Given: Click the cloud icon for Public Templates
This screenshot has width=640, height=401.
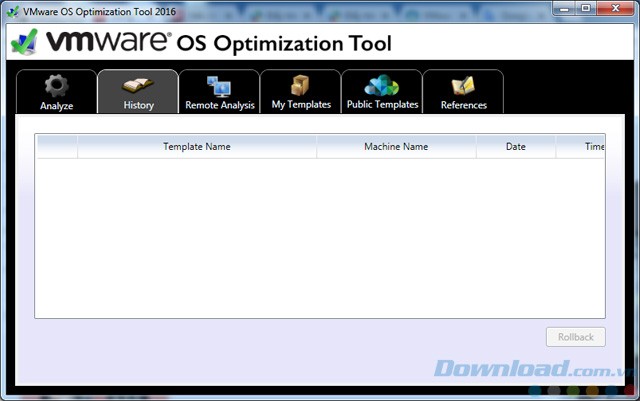Looking at the screenshot, I should point(382,86).
